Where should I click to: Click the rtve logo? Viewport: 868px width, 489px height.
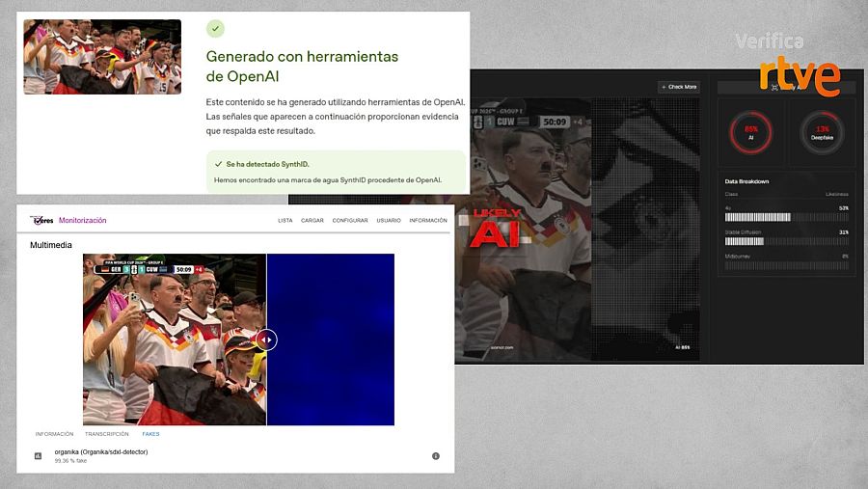800,76
